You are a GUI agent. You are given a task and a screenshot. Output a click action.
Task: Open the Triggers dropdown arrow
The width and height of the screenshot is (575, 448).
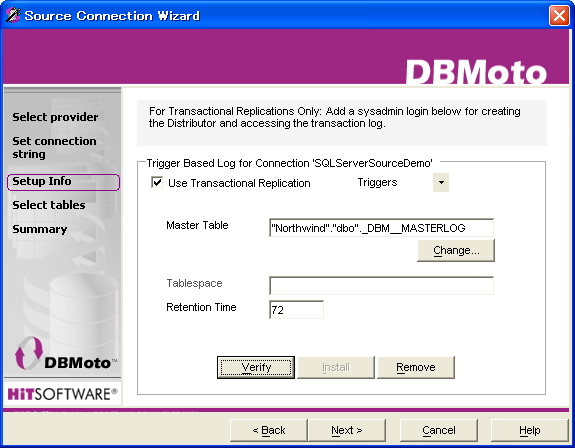tap(441, 182)
